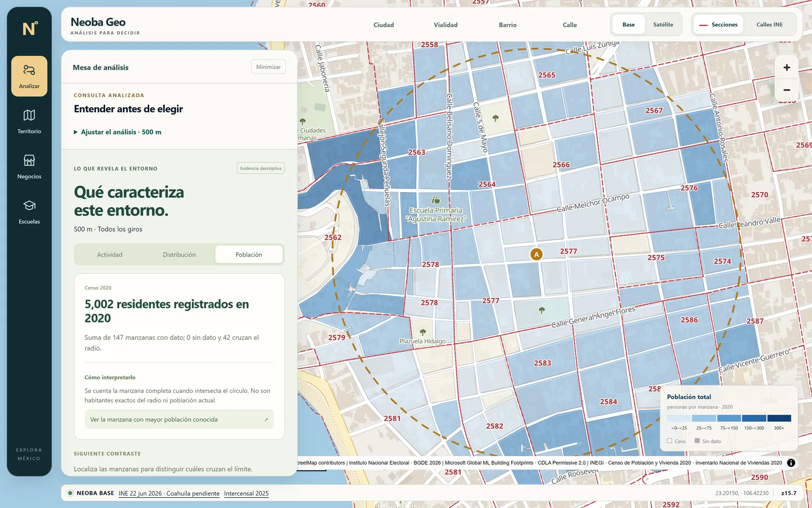Select the Actividad tab
The image size is (812, 508).
110,255
